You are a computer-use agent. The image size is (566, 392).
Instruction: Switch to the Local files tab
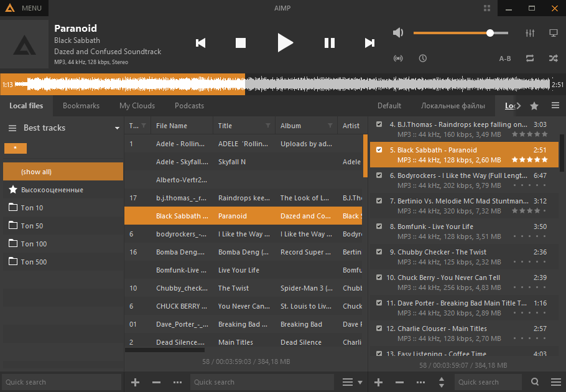26,106
